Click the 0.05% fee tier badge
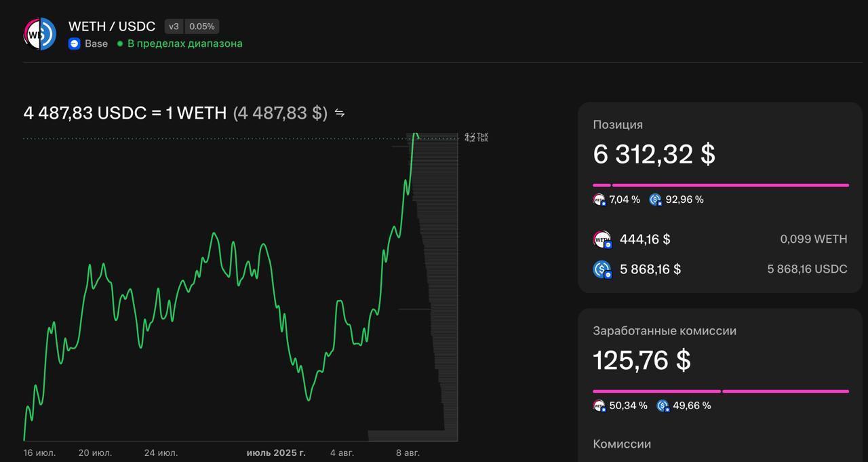This screenshot has height=462, width=868. [x=202, y=26]
